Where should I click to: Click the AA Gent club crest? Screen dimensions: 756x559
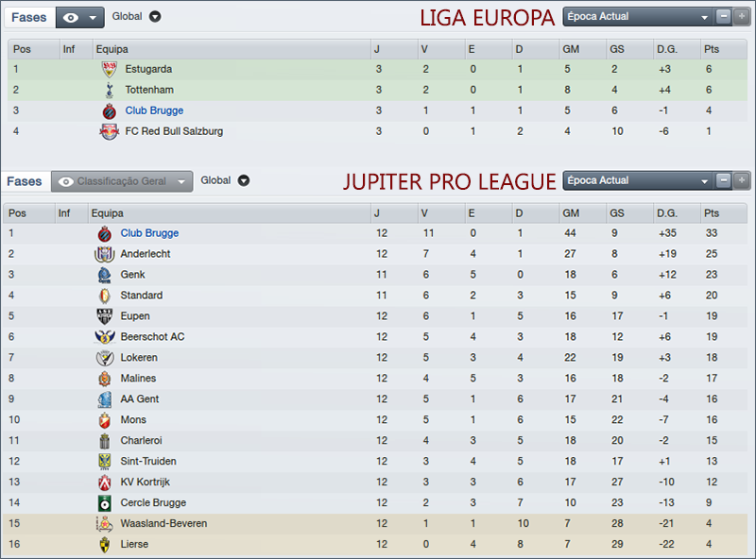104,399
